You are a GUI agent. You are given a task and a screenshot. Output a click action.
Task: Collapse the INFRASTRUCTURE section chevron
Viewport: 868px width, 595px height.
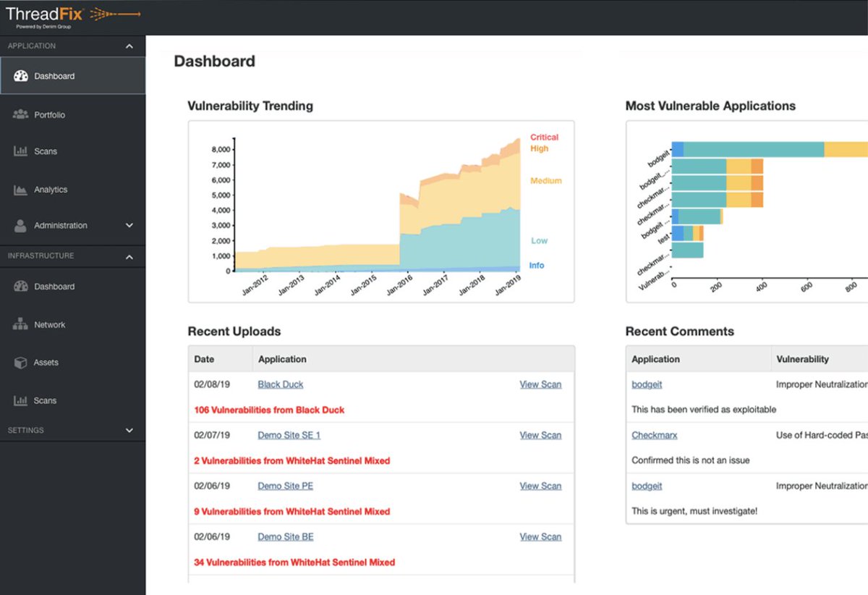point(129,256)
